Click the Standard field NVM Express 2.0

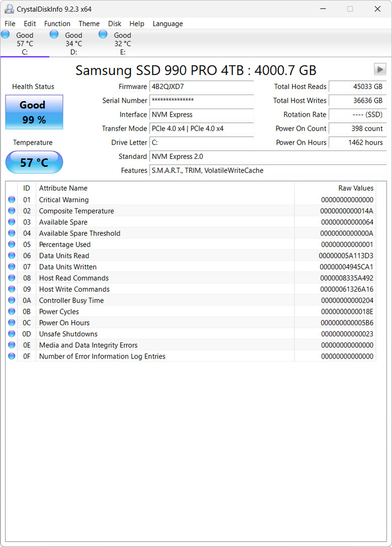[268, 156]
